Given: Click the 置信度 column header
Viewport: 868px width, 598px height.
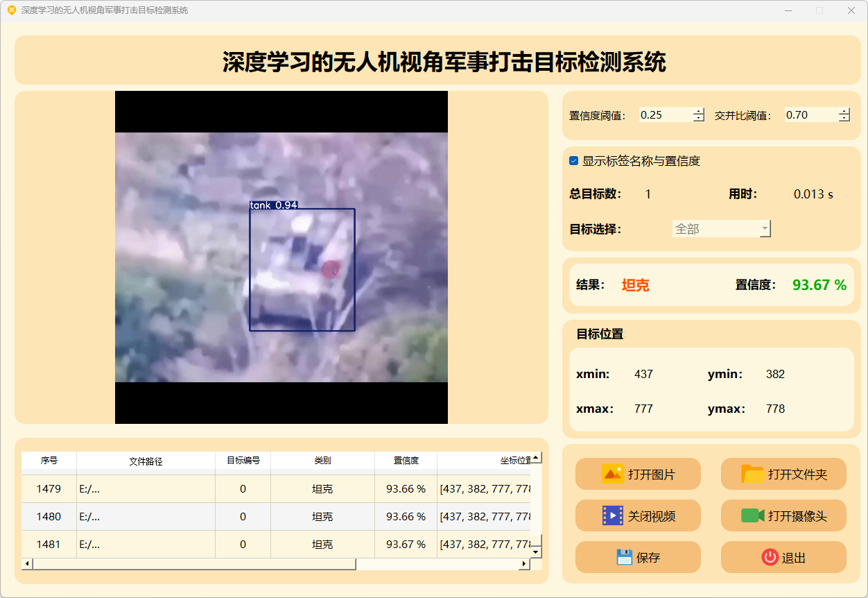Looking at the screenshot, I should tap(406, 461).
